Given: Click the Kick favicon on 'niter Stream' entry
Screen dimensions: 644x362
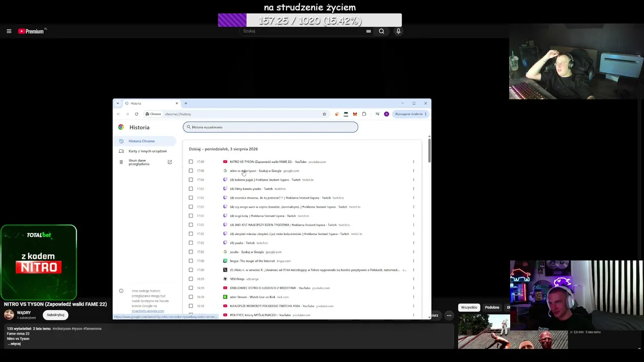Looking at the screenshot, I should pos(225,297).
